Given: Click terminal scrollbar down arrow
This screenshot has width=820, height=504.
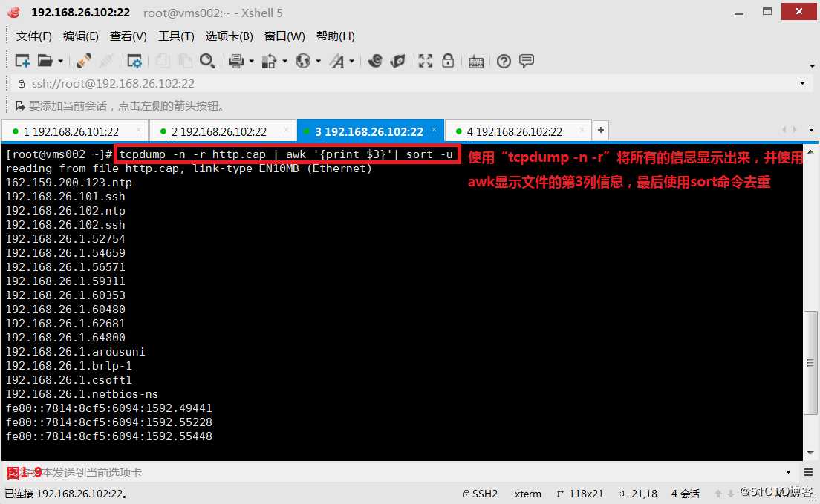Looking at the screenshot, I should point(810,453).
